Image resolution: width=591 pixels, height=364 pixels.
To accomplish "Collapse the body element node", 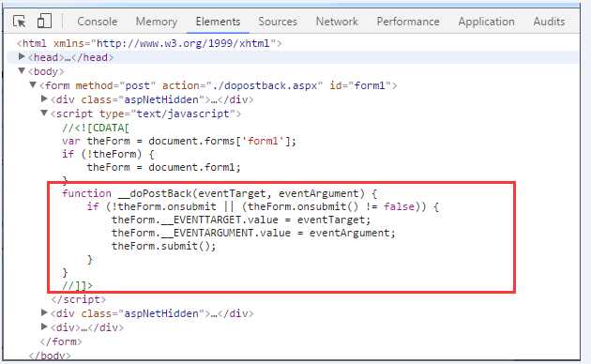I will coord(22,71).
